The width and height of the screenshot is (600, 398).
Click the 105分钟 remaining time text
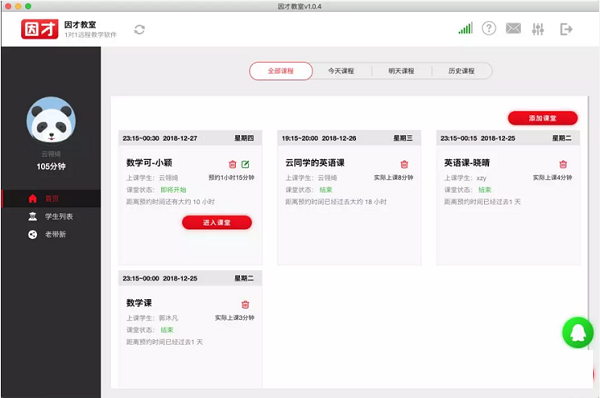tap(51, 166)
